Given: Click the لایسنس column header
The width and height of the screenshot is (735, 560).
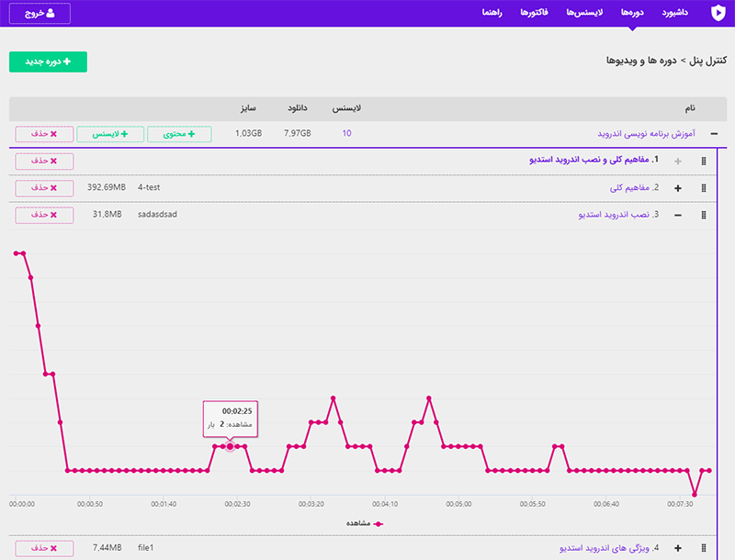Looking at the screenshot, I should coord(347,108).
